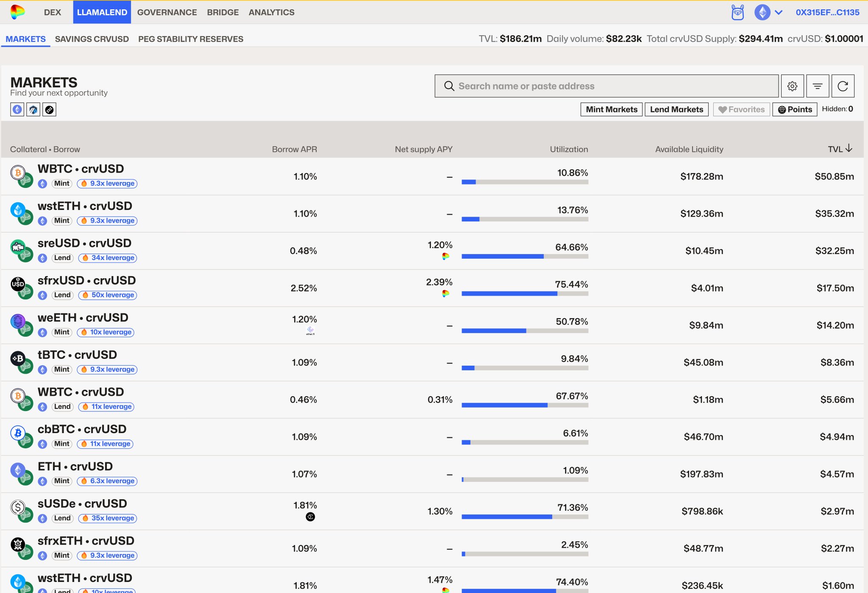868x593 pixels.
Task: Open the llama avatar icon
Action: click(737, 12)
